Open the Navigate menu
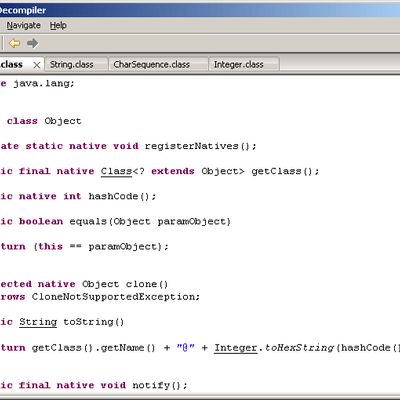This screenshot has width=400, height=400. pyautogui.click(x=24, y=25)
